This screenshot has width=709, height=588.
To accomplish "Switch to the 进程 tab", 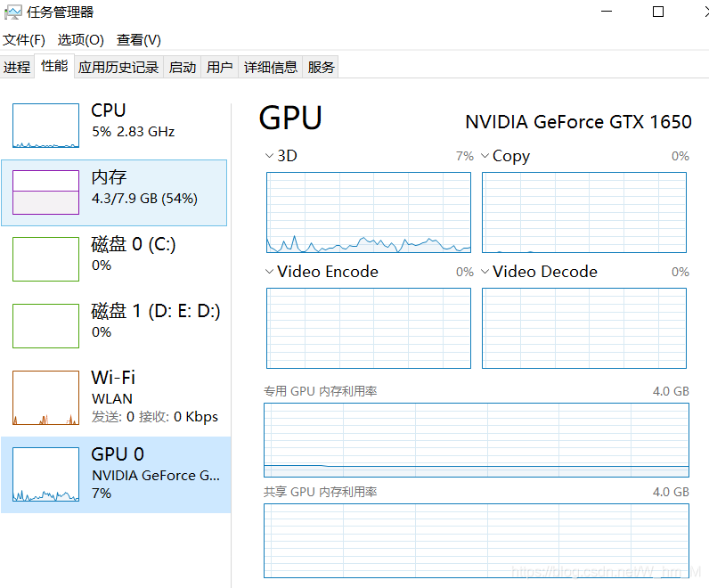I will (17, 68).
